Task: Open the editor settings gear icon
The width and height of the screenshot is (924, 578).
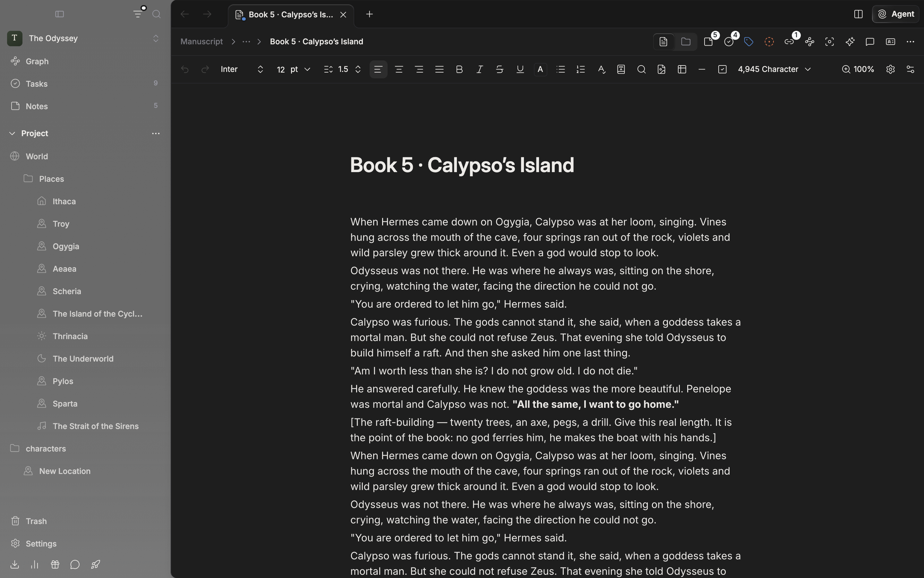Action: tap(890, 69)
